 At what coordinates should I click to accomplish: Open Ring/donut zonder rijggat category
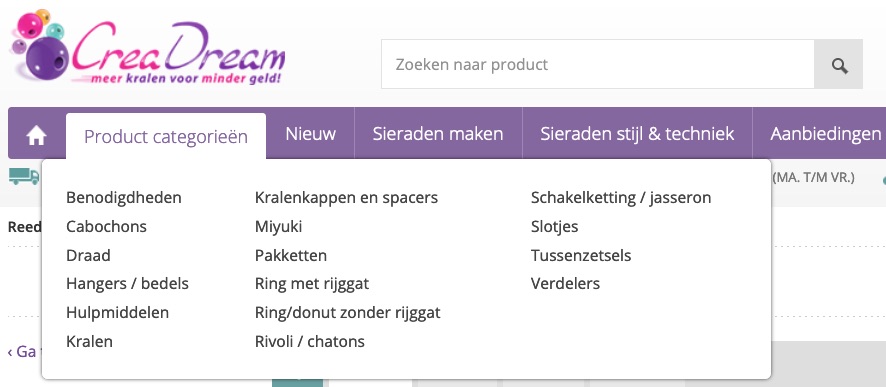(x=348, y=312)
